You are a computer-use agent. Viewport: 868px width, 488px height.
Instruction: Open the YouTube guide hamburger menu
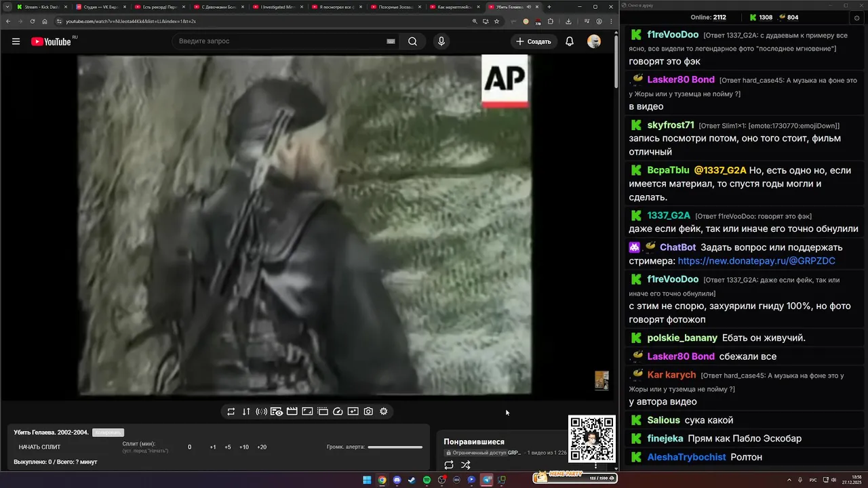[x=16, y=41]
